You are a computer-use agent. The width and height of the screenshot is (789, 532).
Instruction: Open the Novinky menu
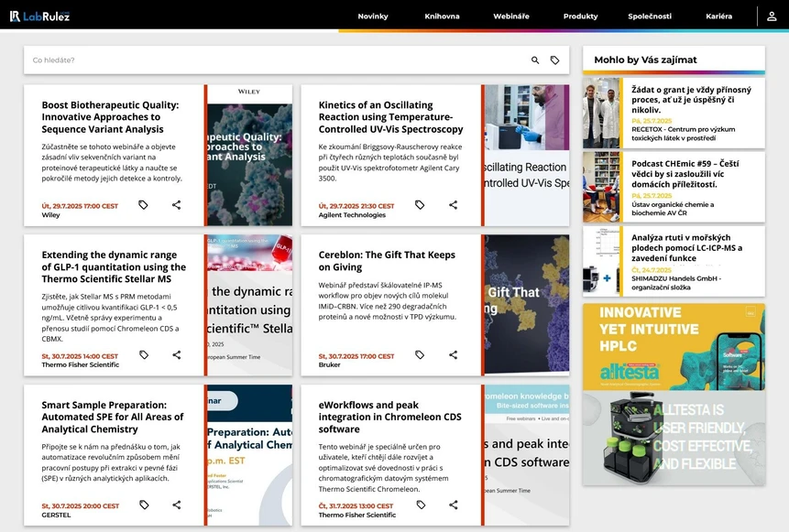[373, 16]
